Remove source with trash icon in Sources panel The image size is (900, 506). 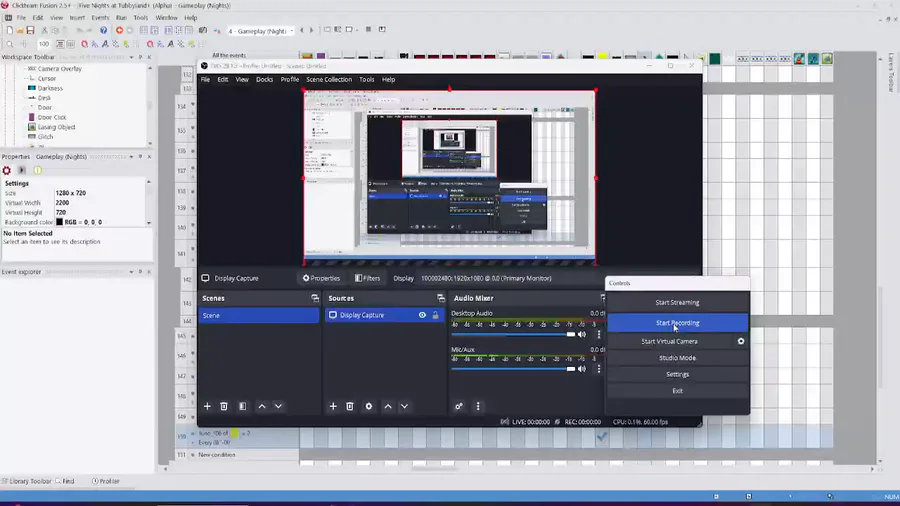pos(350,406)
